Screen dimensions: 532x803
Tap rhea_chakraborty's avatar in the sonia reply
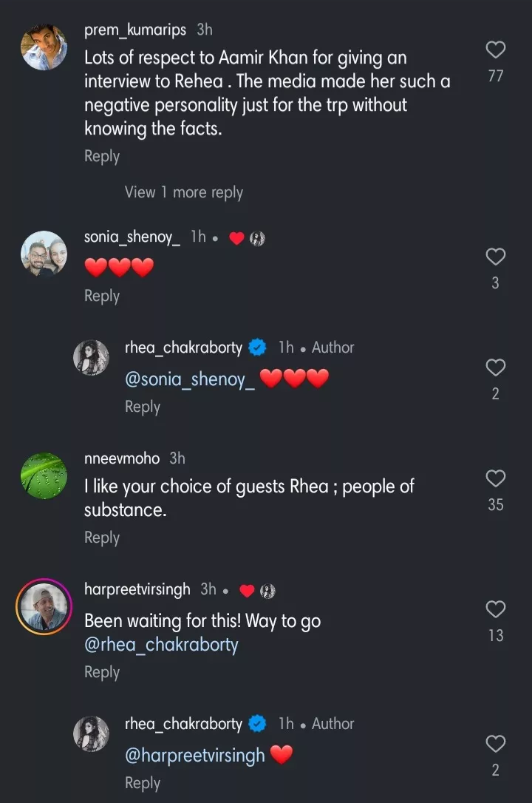click(x=91, y=359)
